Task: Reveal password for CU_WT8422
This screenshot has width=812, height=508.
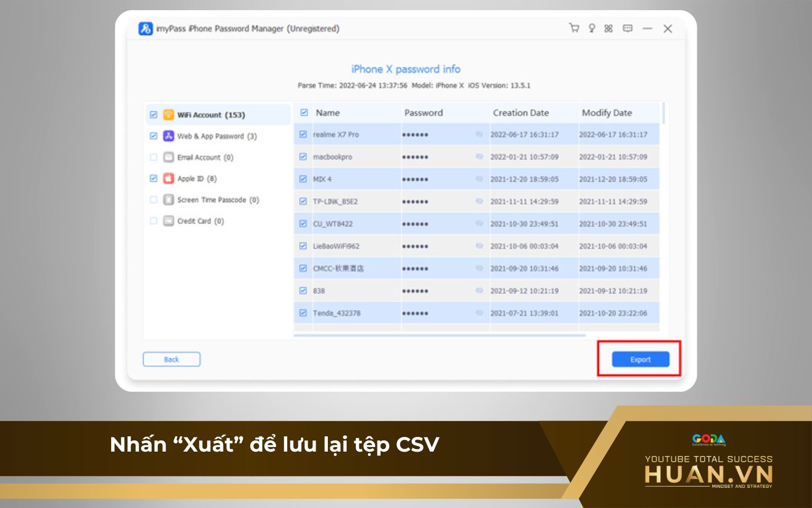Action: pyautogui.click(x=479, y=224)
